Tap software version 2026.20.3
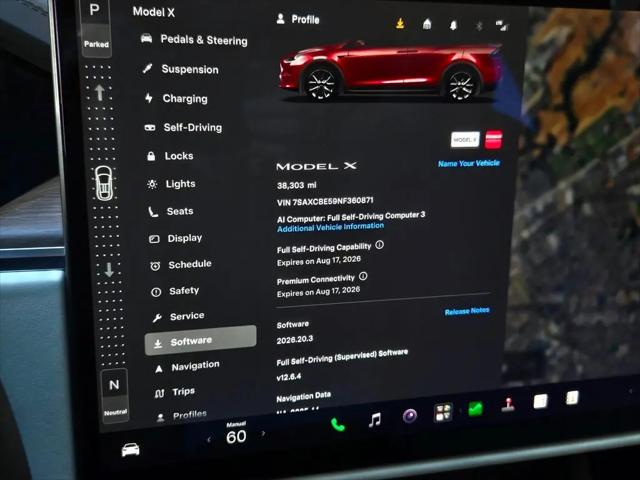This screenshot has height=480, width=640. coord(295,340)
